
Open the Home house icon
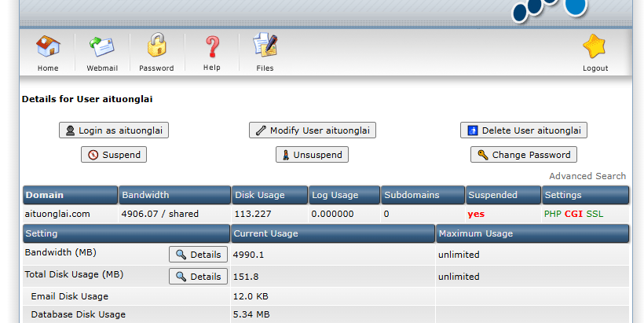pyautogui.click(x=48, y=46)
